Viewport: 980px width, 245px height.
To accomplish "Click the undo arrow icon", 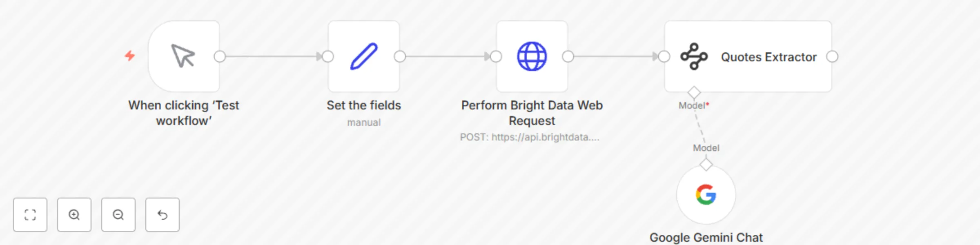I will (162, 214).
